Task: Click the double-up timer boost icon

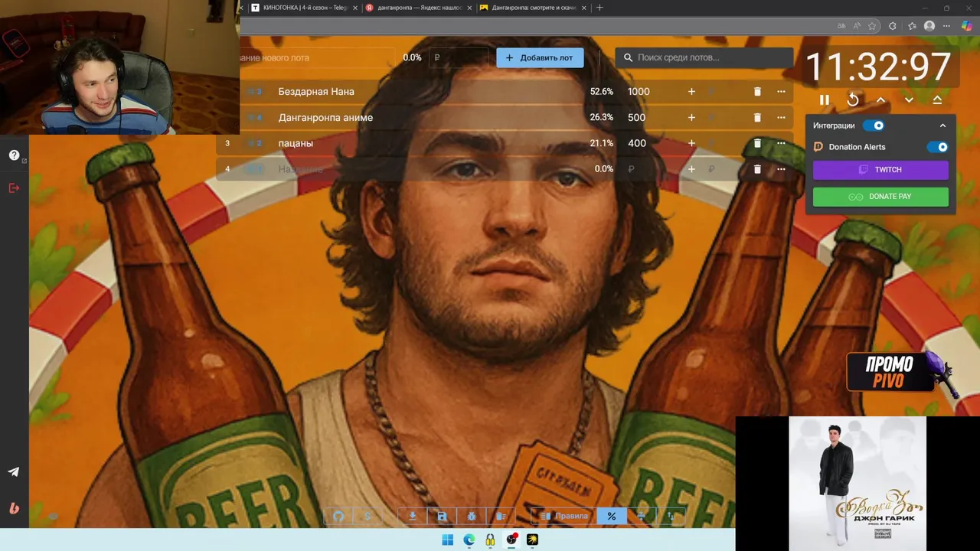Action: click(937, 100)
